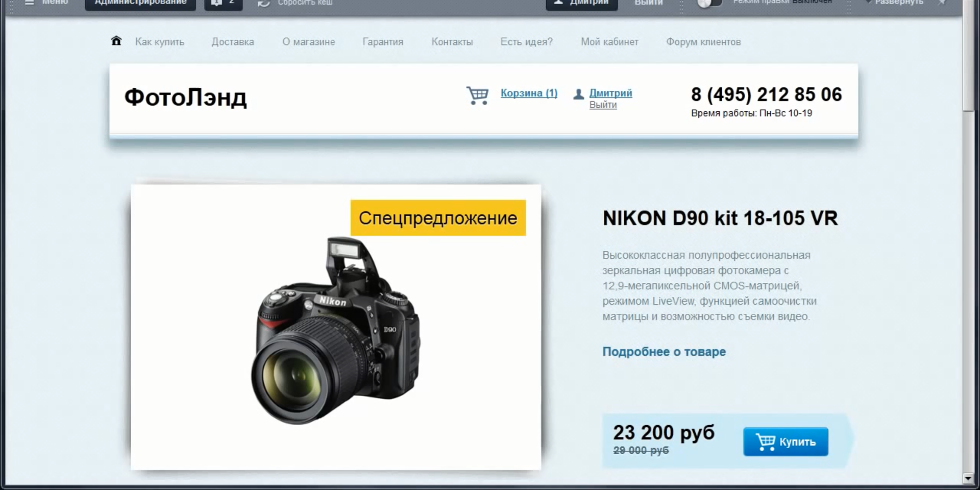The width and height of the screenshot is (980, 490).
Task: Click the scrollbar down arrow
Action: click(968, 479)
